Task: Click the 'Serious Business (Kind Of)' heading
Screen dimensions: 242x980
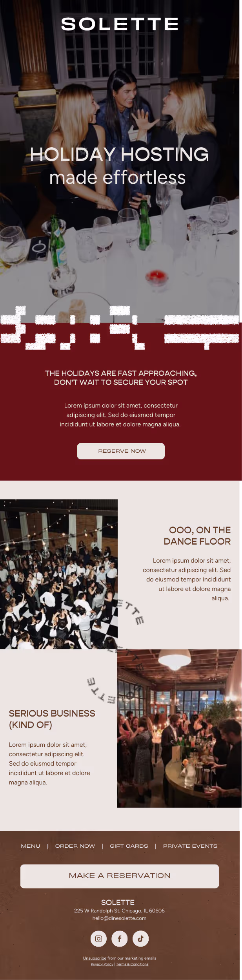Action: tap(52, 719)
